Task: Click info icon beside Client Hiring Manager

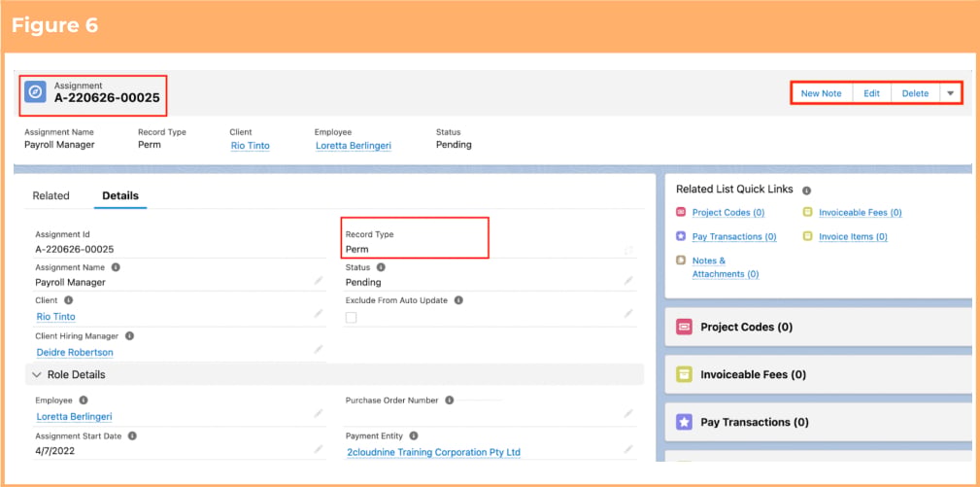Action: (129, 335)
